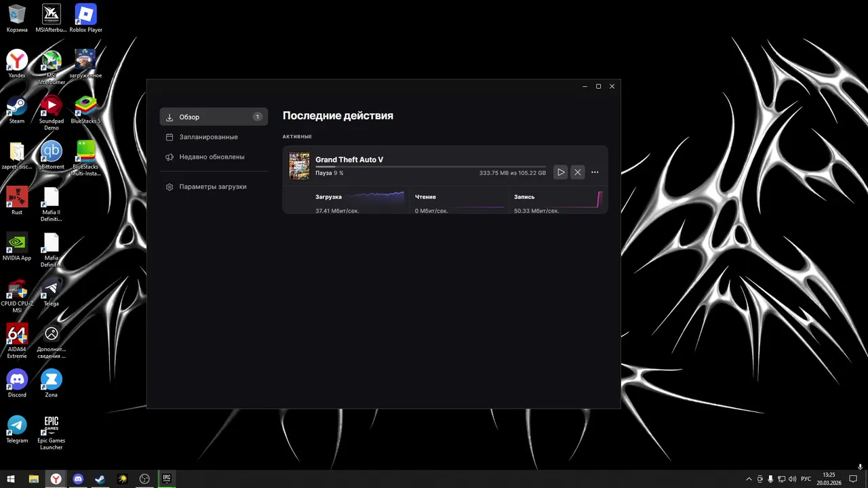
Task: Click the "333.75 MB из 105.22 GB" text
Action: coord(513,173)
